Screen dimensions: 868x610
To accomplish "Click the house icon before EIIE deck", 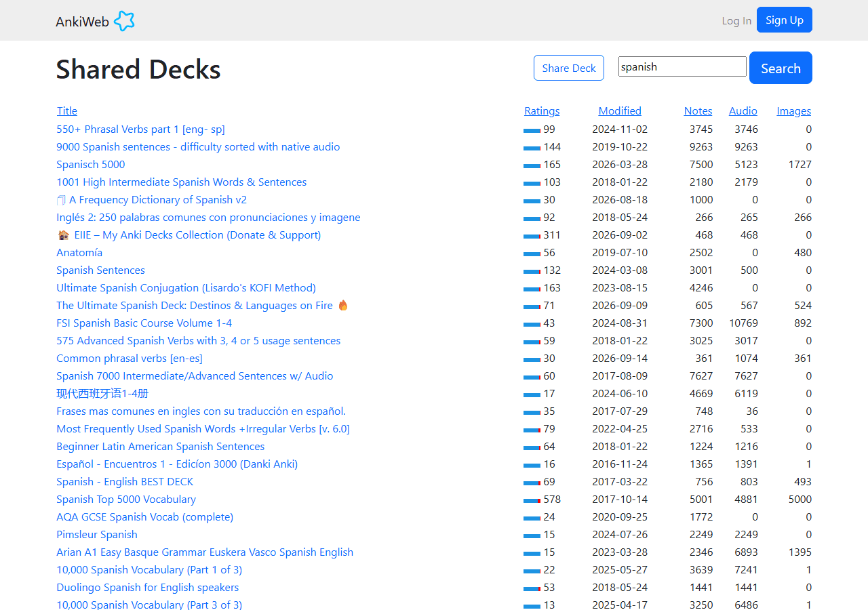I will point(63,235).
